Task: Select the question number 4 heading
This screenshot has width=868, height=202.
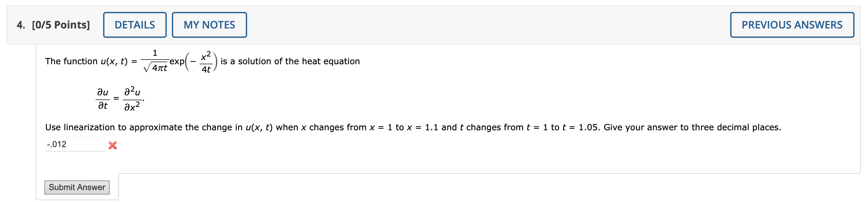Action: (x=20, y=25)
